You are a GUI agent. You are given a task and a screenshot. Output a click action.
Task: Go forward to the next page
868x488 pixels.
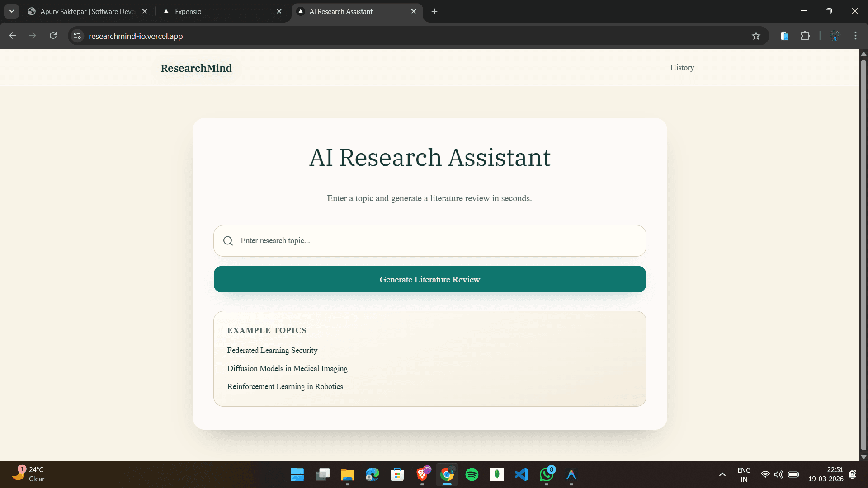click(33, 36)
